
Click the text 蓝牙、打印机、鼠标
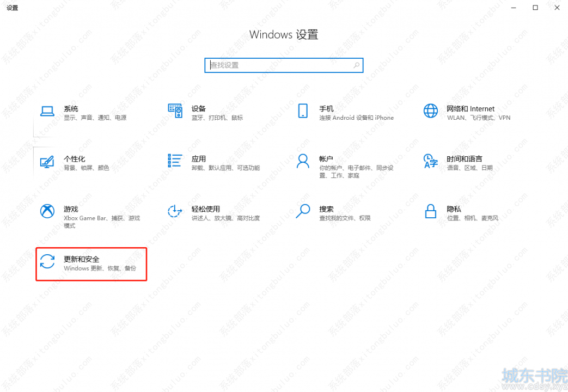click(x=217, y=118)
